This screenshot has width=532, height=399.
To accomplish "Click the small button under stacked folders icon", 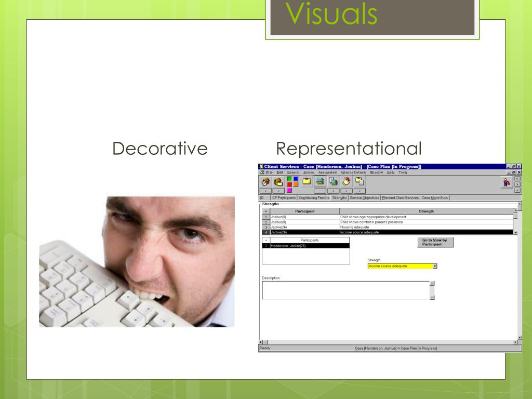I will (278, 191).
